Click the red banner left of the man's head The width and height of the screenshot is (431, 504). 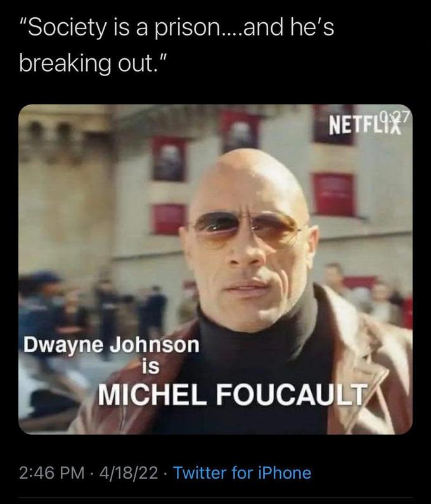167,219
